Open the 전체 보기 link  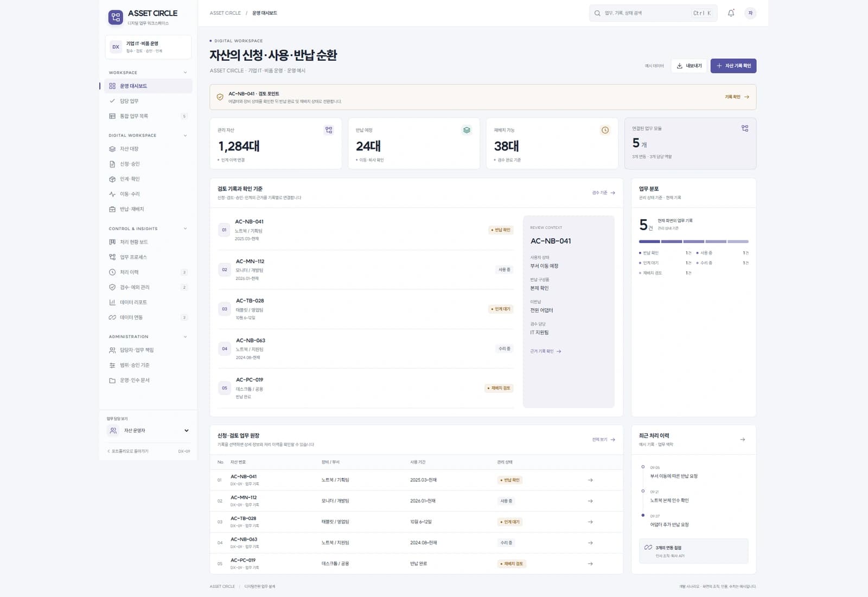tap(603, 440)
